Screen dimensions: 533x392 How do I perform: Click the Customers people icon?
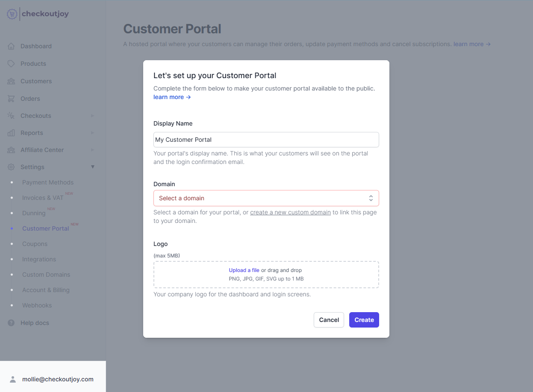pos(12,81)
